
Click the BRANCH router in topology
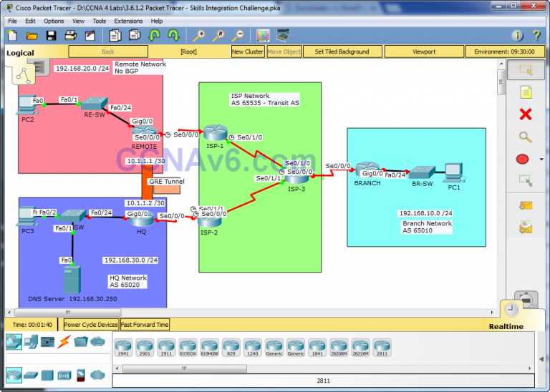pos(367,170)
